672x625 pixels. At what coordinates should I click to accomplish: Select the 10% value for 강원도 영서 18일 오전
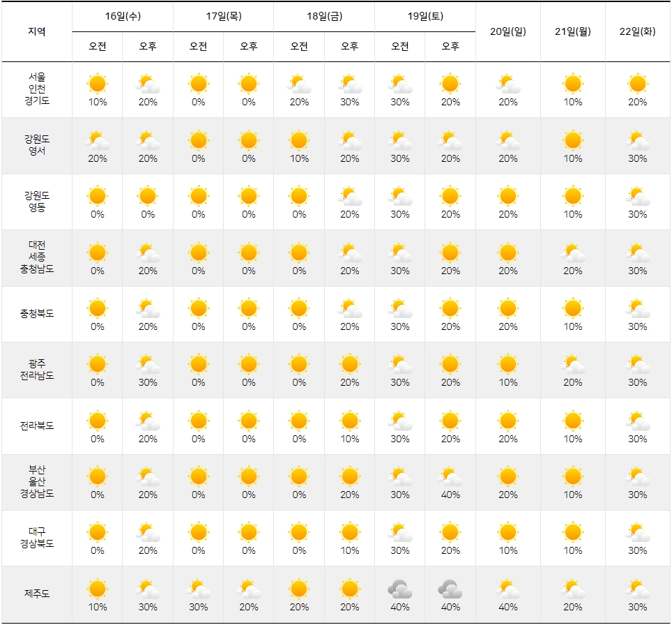299,159
